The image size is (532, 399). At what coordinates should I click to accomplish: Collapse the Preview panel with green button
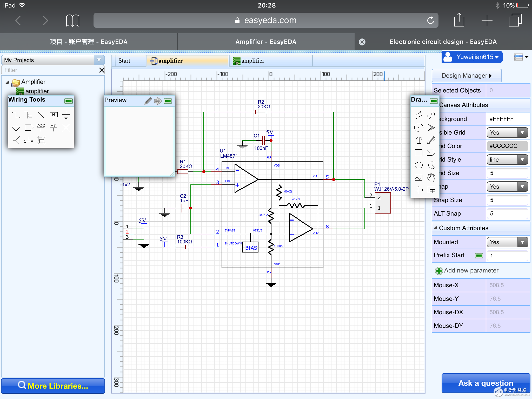pyautogui.click(x=168, y=101)
